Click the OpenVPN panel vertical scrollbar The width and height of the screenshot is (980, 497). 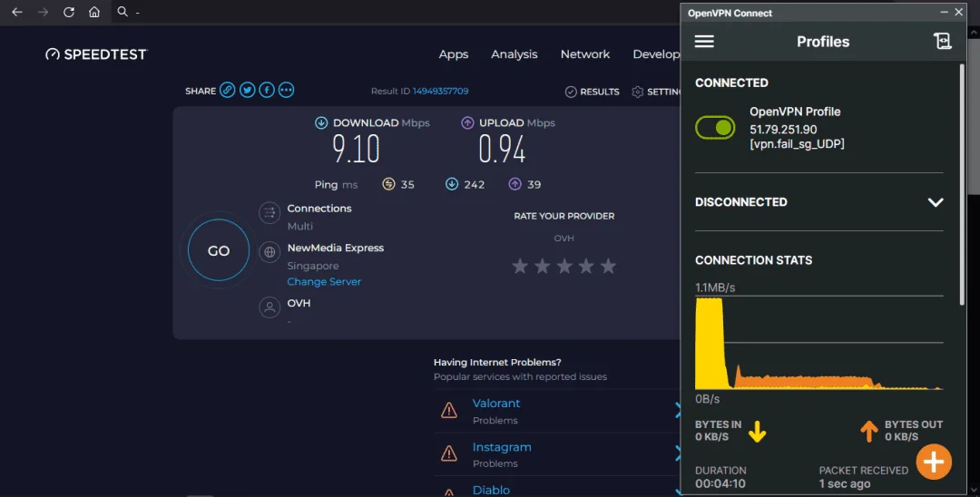tap(962, 184)
